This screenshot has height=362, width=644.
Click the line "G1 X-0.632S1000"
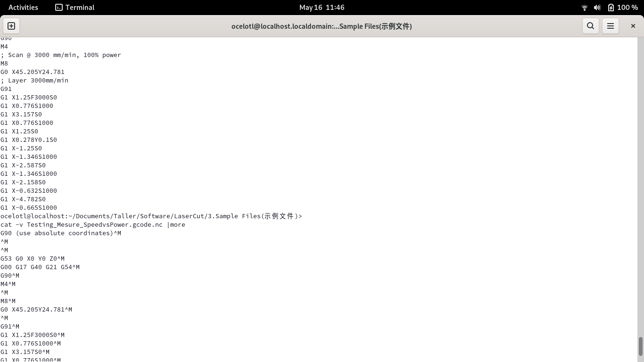click(29, 191)
